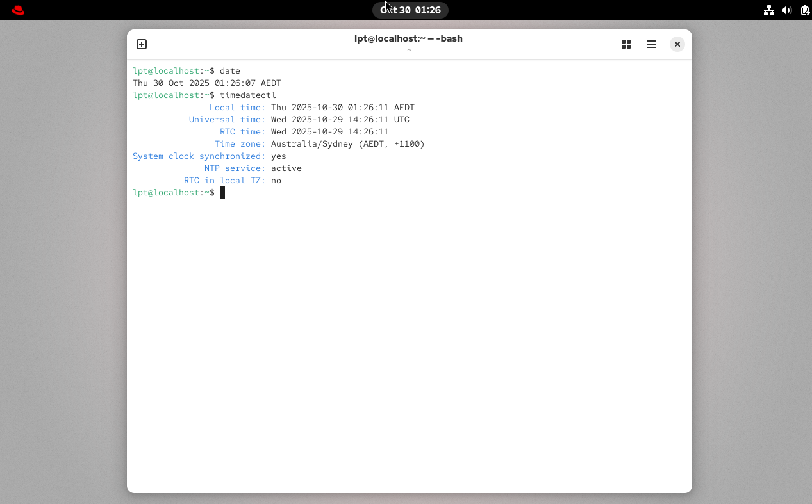Click the Time zone value Australia/Sydney
Screen dimensions: 812x504
(312, 143)
